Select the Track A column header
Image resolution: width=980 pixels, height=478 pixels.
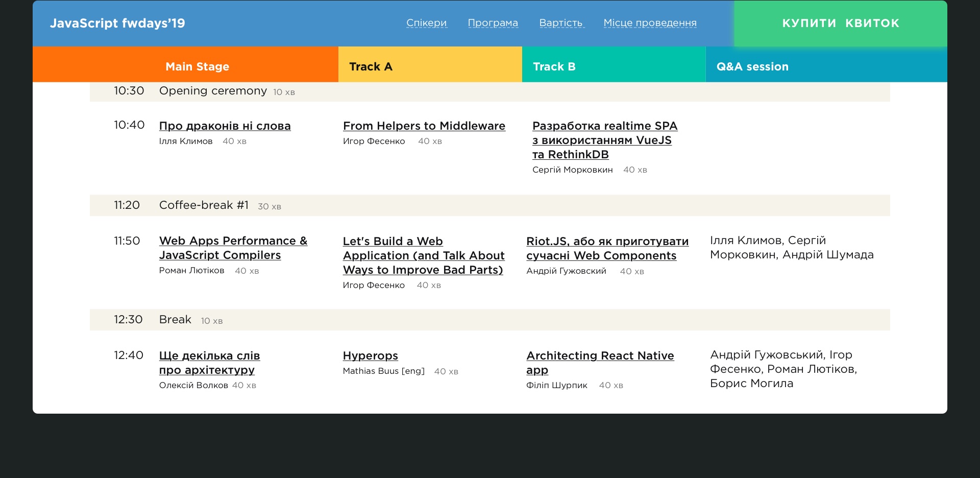point(430,64)
